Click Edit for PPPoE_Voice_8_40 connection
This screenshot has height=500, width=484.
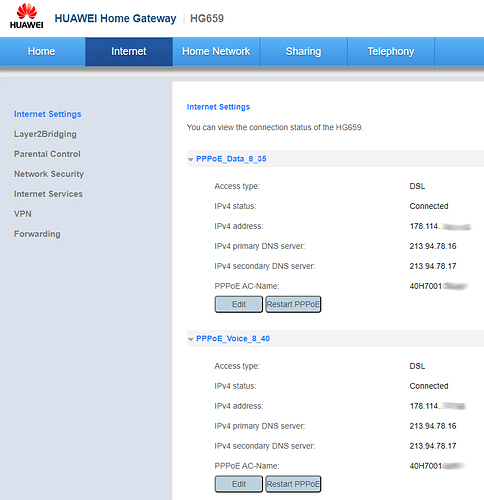(x=239, y=484)
